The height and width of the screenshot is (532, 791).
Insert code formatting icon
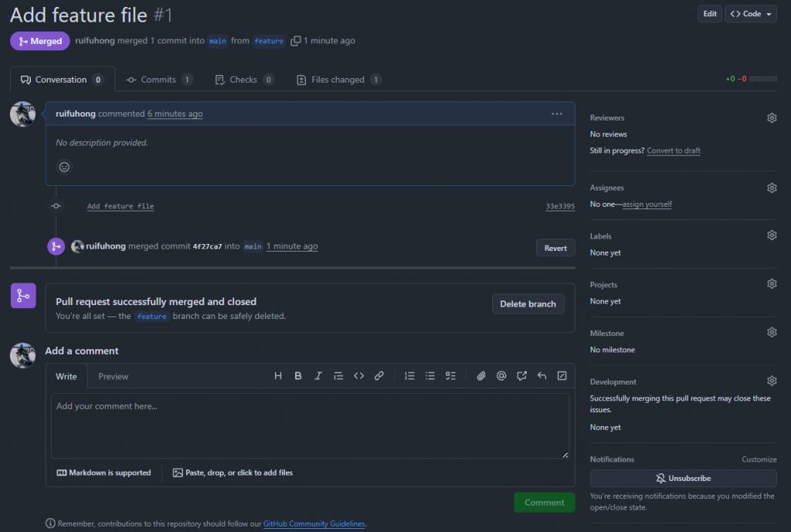[358, 376]
